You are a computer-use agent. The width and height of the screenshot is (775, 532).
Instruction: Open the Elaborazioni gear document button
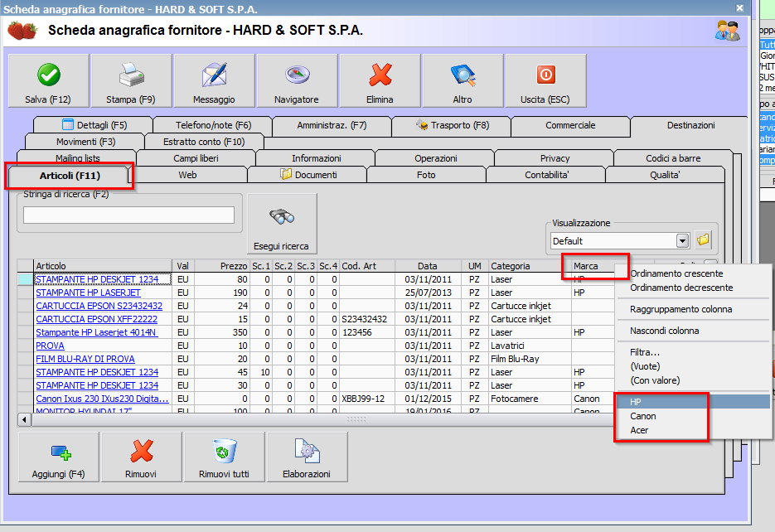pos(307,457)
